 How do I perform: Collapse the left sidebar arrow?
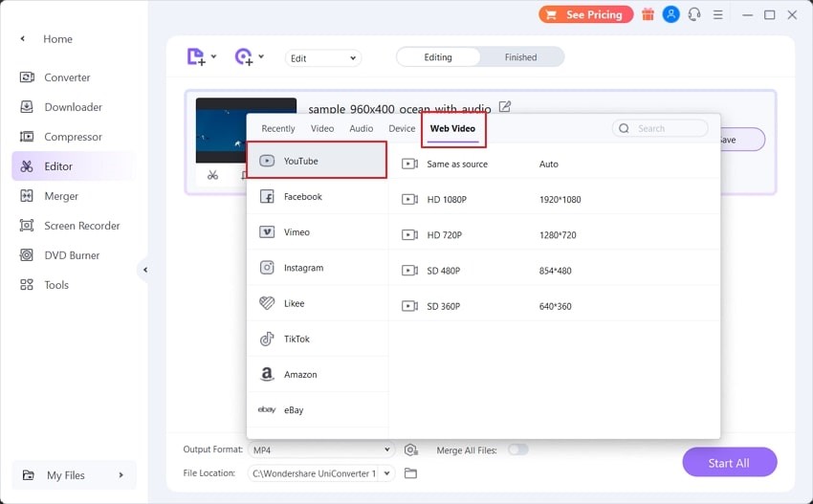pyautogui.click(x=145, y=270)
